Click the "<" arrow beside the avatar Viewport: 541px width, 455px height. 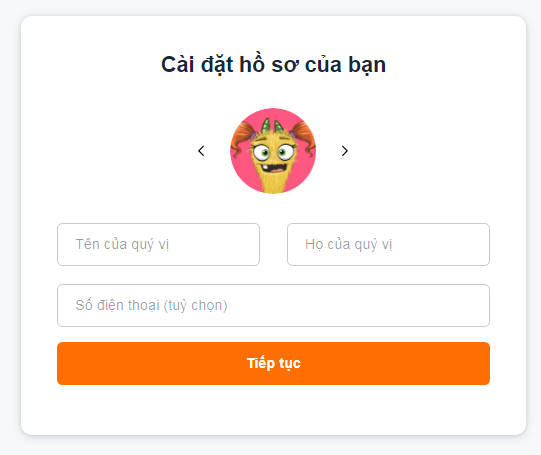point(201,151)
